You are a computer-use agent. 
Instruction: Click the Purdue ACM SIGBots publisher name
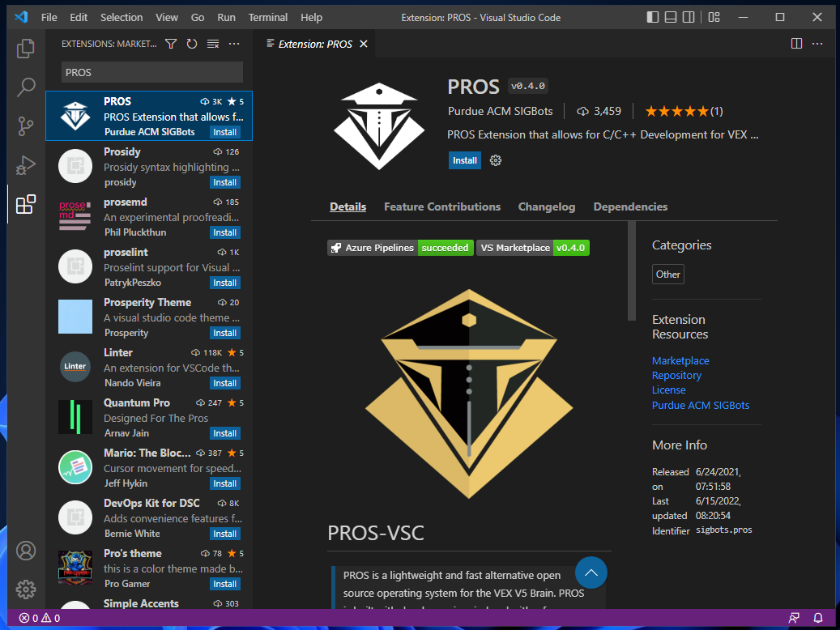(501, 111)
